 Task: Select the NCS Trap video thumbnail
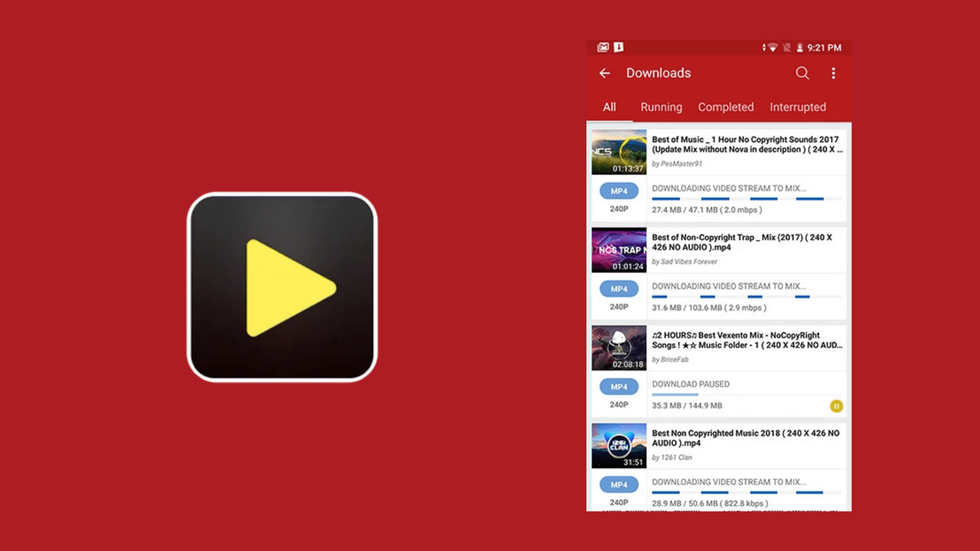point(618,249)
